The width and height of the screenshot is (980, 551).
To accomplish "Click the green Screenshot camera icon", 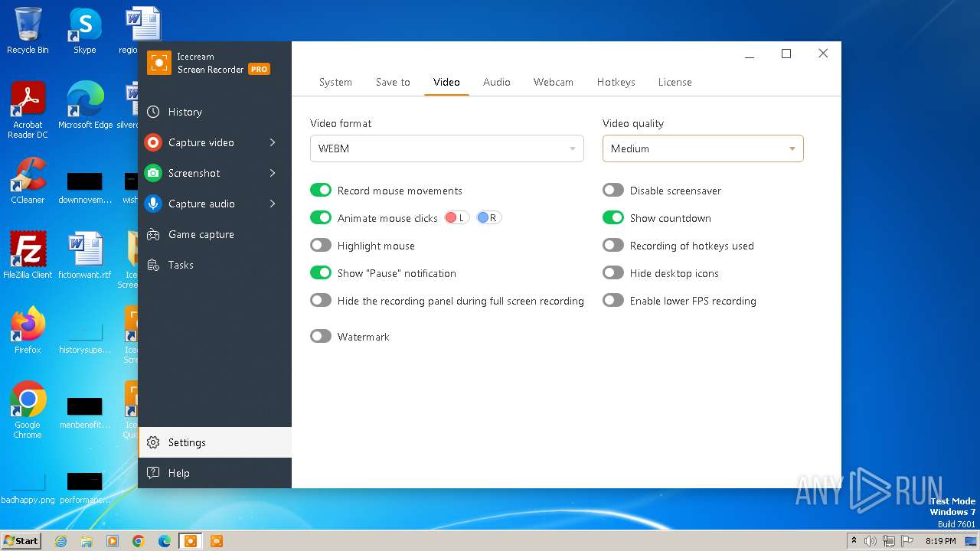I will click(x=153, y=173).
